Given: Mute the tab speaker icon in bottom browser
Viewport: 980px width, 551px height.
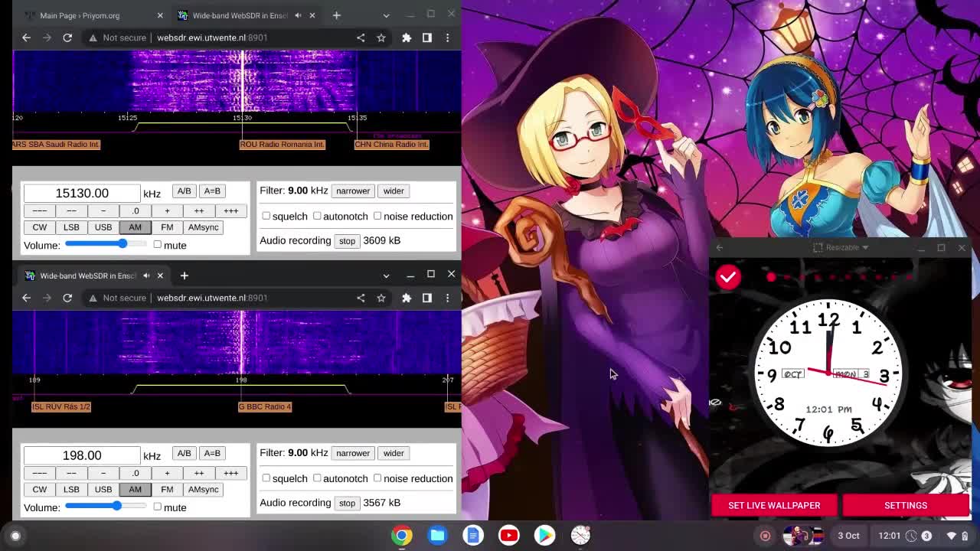Looking at the screenshot, I should (146, 275).
